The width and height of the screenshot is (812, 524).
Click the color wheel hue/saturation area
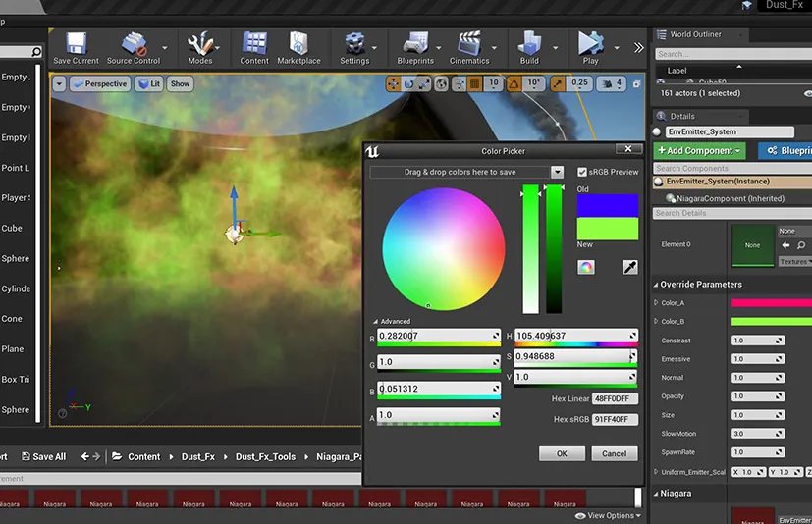pyautogui.click(x=444, y=249)
